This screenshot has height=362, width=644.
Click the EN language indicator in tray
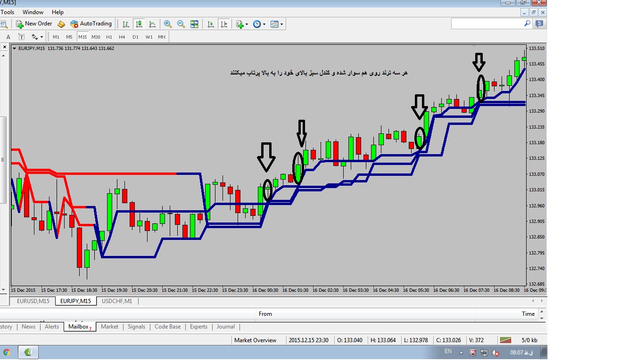pos(448,352)
